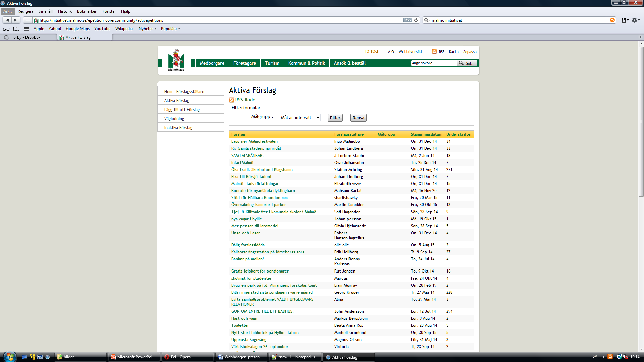The width and height of the screenshot is (644, 362).
Task: Switch to Hörby - Dropbox tab
Action: 29,37
